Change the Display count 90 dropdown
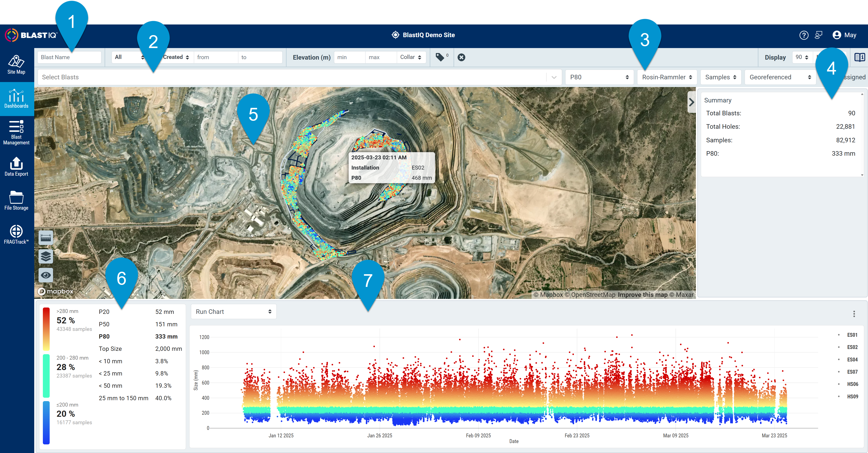 pos(802,57)
